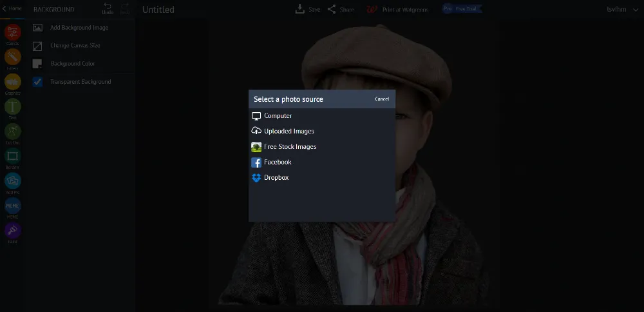This screenshot has width=644, height=312.
Task: Select the Borders tool
Action: pos(12,157)
